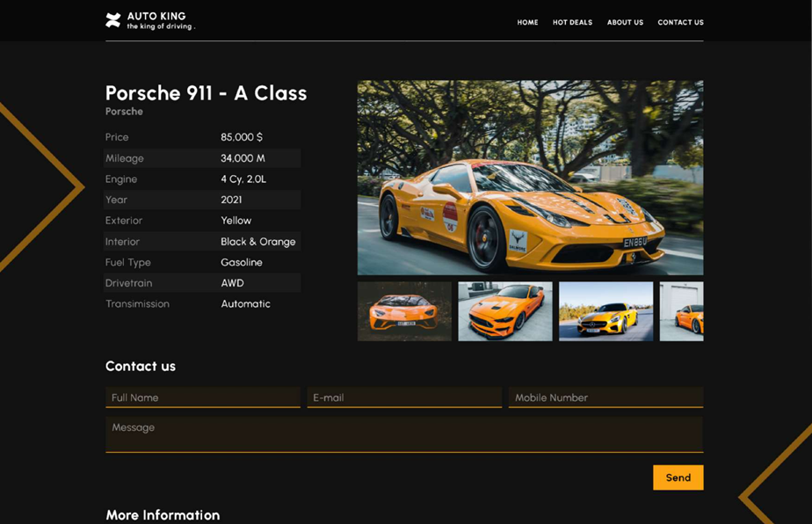Click the exterior value 'Yellow'
Viewport: 812px width, 524px height.
click(236, 221)
